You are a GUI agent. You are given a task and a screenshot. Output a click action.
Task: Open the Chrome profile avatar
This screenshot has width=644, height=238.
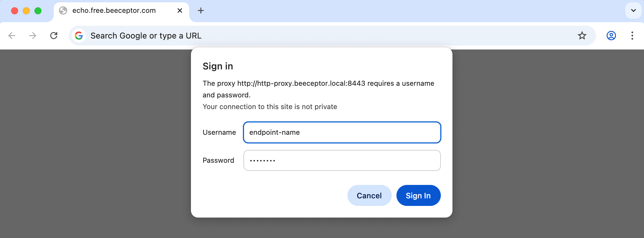point(611,36)
